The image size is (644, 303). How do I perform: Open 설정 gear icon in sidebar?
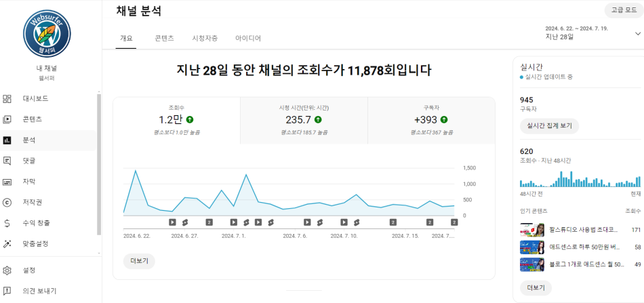pyautogui.click(x=7, y=270)
